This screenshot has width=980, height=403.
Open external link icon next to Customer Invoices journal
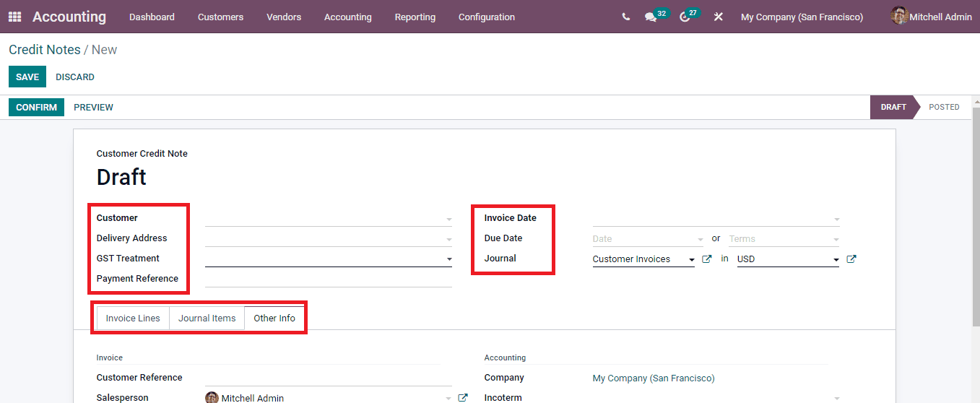[707, 259]
